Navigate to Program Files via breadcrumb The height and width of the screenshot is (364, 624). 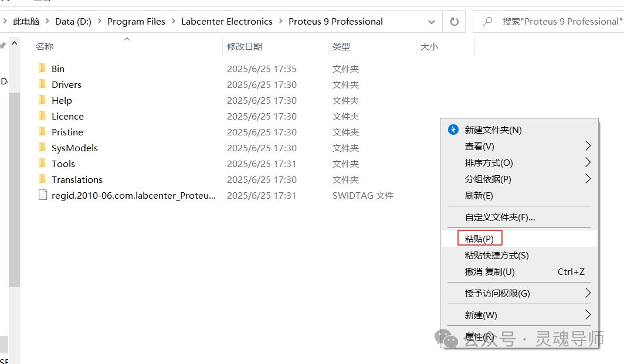coord(136,21)
